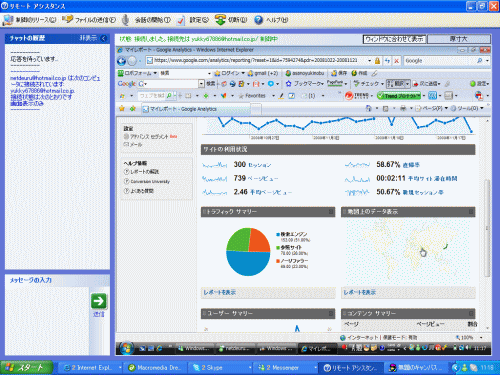Click the PageRank indicator on Google toolbar

pyautogui.click(x=335, y=83)
